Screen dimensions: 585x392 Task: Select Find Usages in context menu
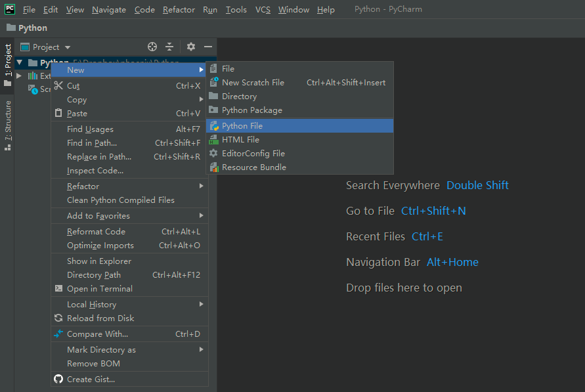click(x=129, y=129)
